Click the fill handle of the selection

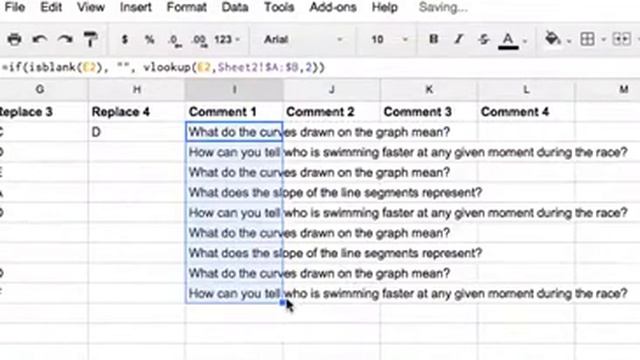click(x=282, y=303)
